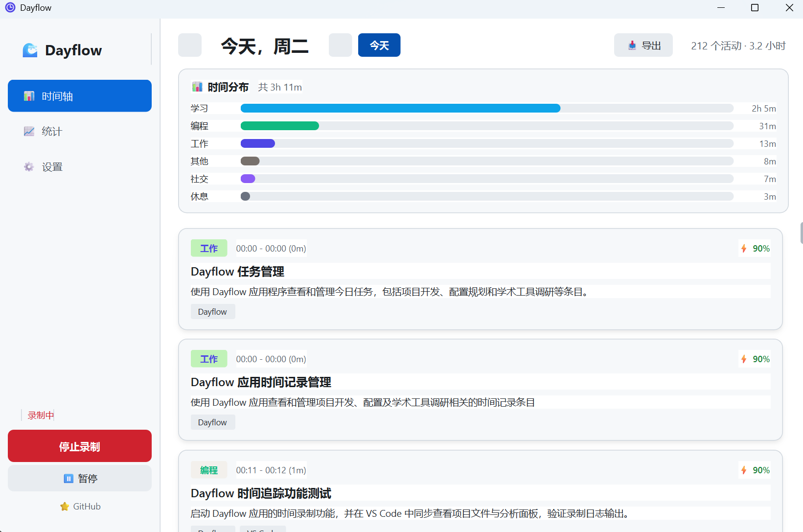Image resolution: width=803 pixels, height=532 pixels.
Task: Open the Dayflow 应用时间记录管理 activity title
Action: (x=261, y=382)
